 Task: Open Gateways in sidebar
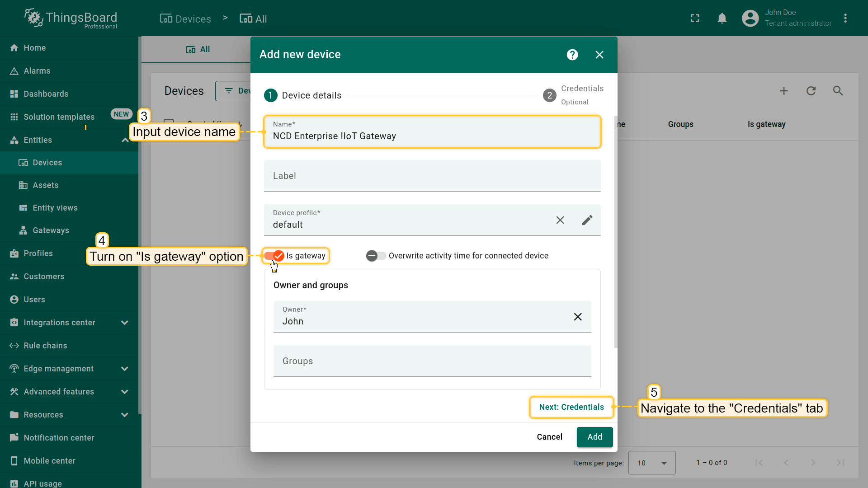pyautogui.click(x=51, y=230)
